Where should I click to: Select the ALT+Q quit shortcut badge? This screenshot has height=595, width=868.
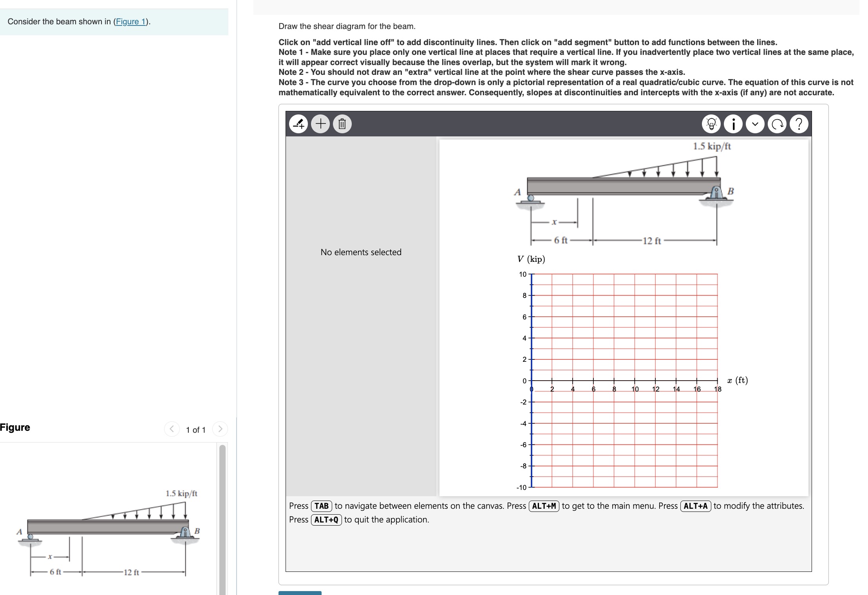pyautogui.click(x=326, y=520)
